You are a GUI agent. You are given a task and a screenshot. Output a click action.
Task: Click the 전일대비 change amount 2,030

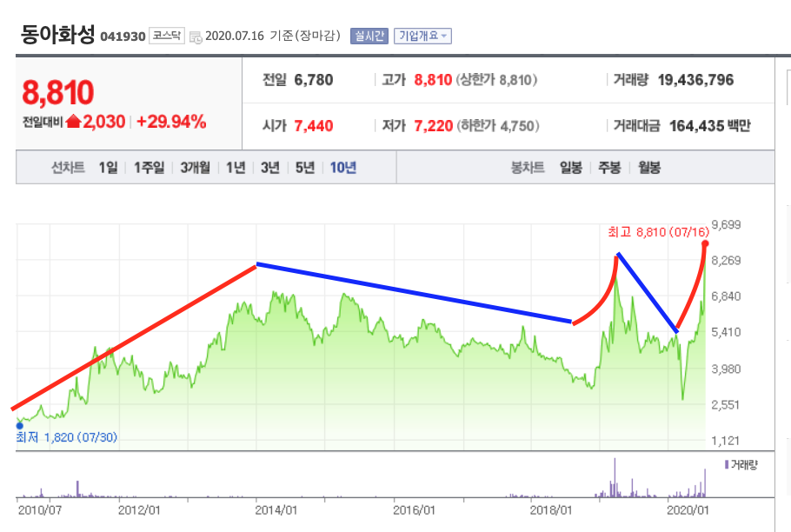coord(104,122)
